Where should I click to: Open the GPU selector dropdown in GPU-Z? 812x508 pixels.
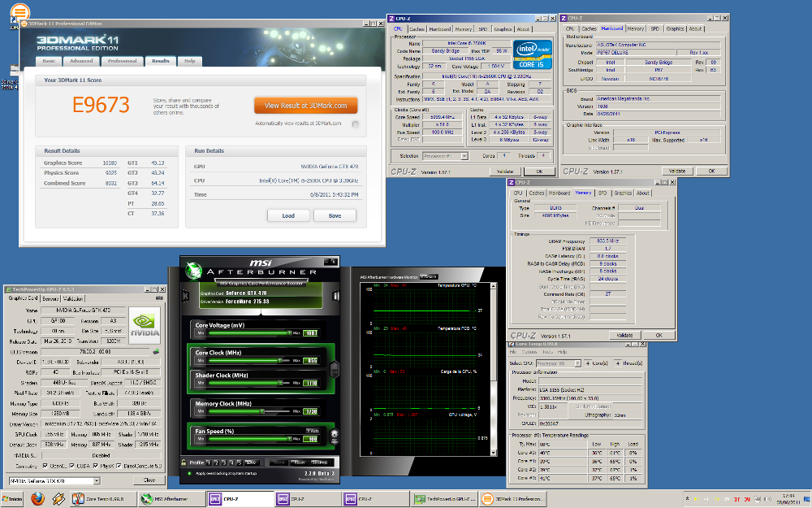[x=97, y=481]
